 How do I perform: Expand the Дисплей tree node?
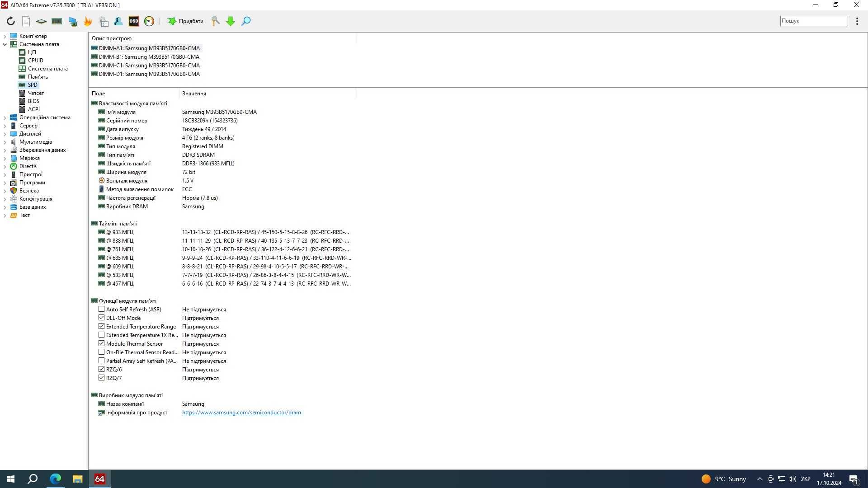click(5, 134)
